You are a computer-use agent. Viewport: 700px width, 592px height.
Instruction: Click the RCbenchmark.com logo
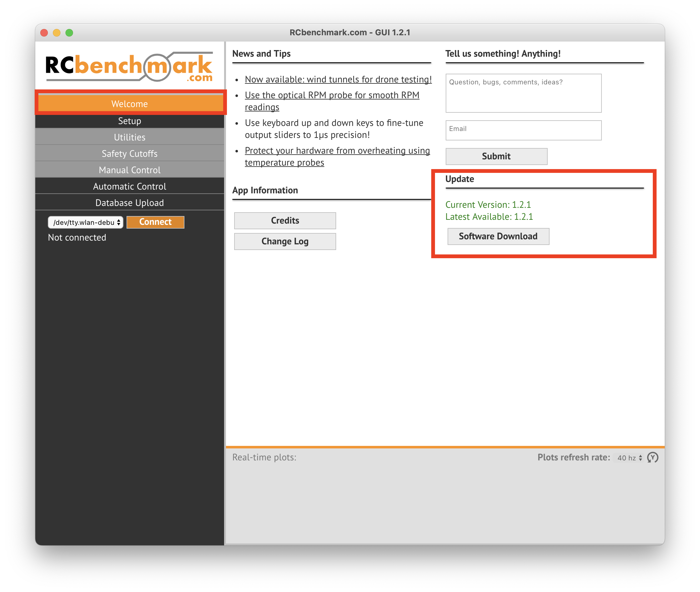click(x=129, y=67)
